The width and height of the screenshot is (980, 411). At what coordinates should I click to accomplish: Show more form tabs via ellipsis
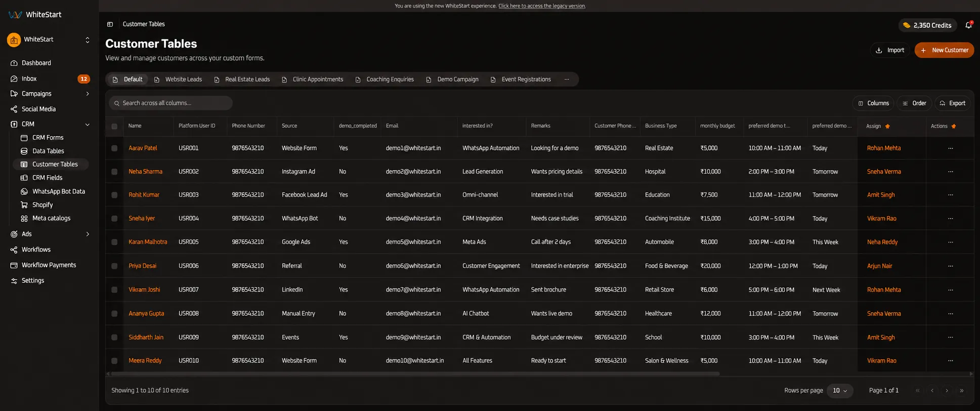(x=567, y=79)
